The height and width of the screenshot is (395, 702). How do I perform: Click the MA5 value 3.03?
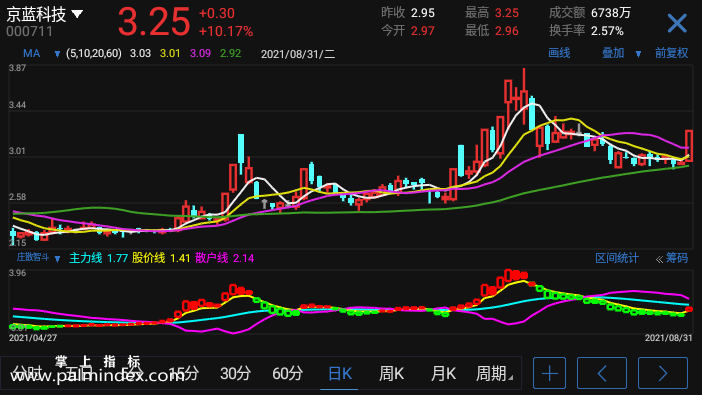(x=140, y=54)
